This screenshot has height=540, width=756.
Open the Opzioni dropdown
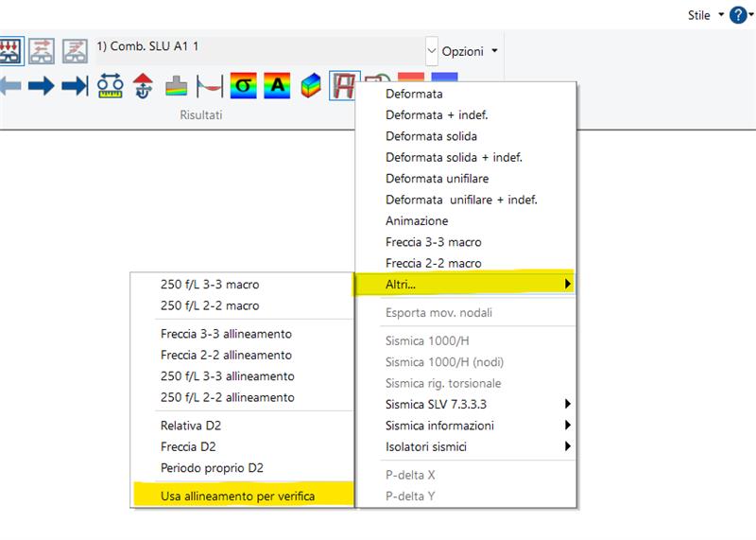click(470, 51)
